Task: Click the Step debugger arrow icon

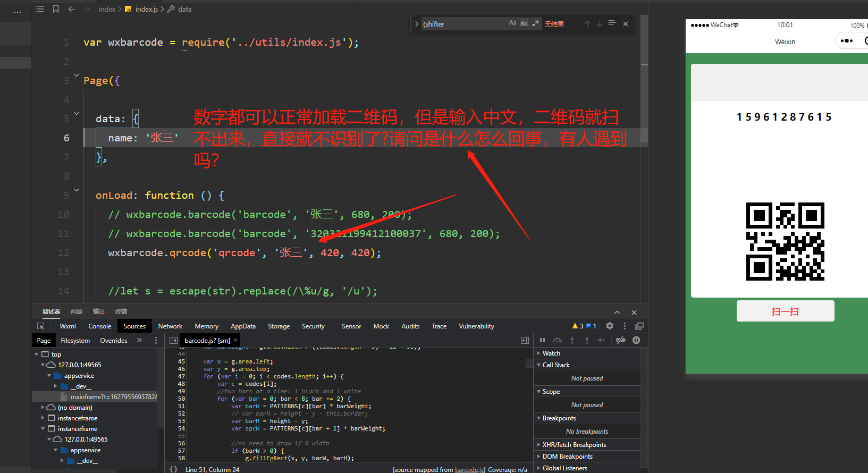Action: [x=601, y=340]
